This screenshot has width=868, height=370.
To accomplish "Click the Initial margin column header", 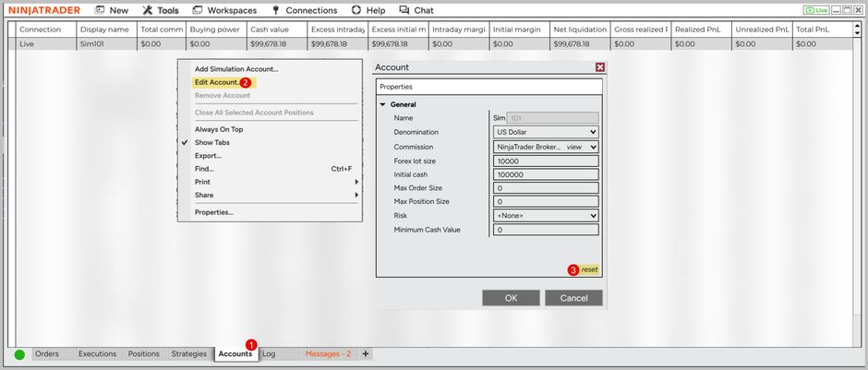I will [x=519, y=30].
